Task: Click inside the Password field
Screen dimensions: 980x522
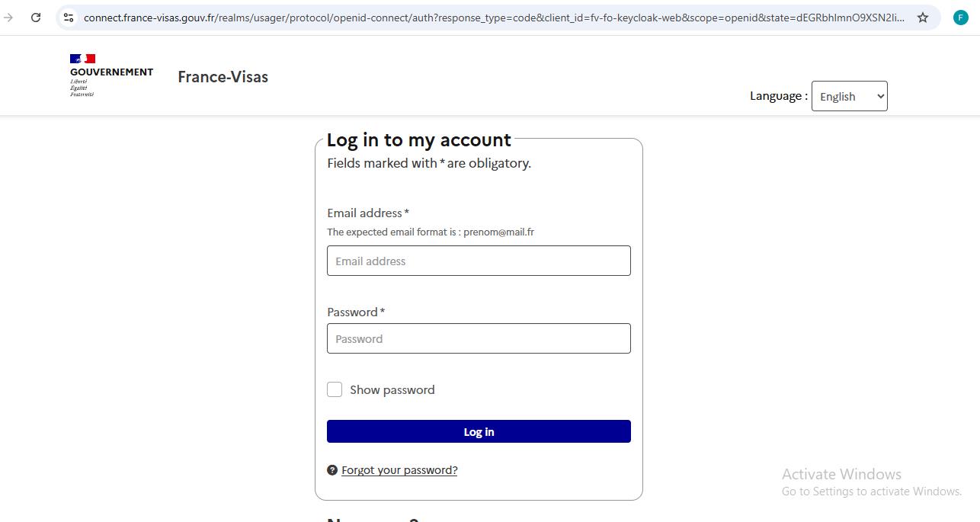Action: 479,338
